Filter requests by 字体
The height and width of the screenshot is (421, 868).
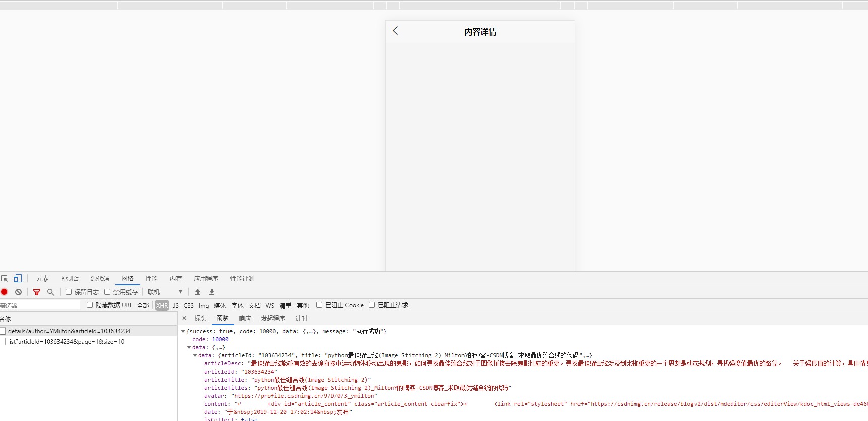tap(237, 305)
